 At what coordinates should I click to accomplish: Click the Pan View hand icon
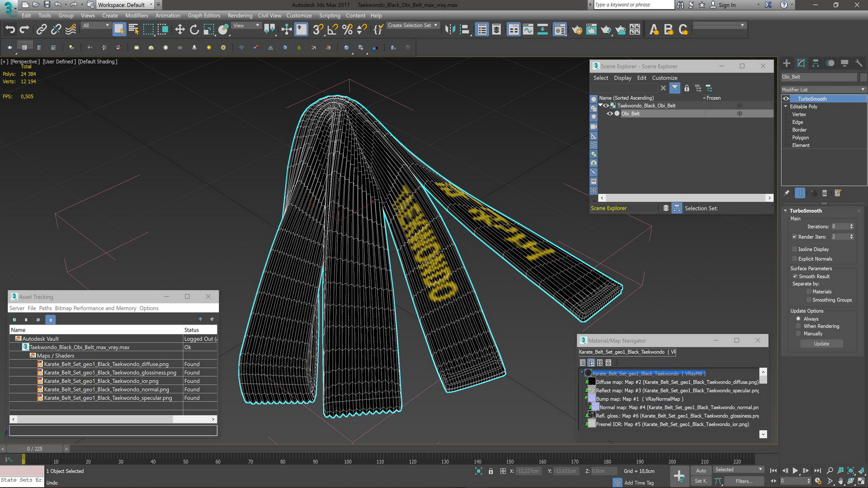(x=840, y=481)
